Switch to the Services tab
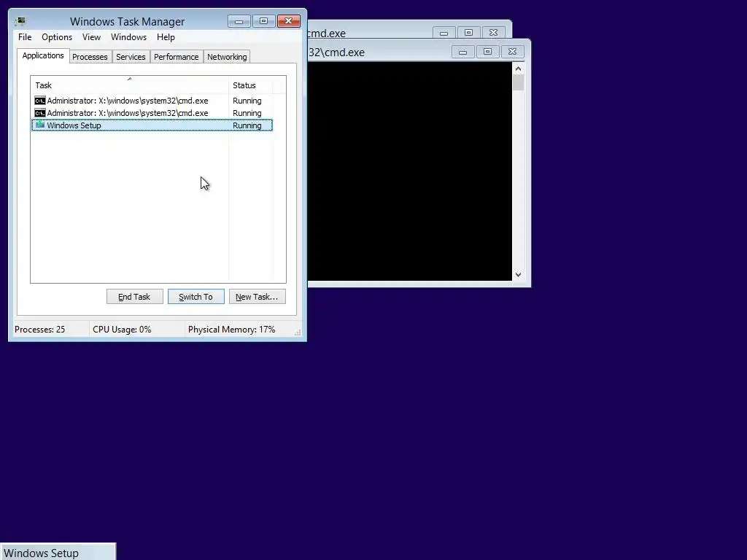747x560 pixels. [x=131, y=57]
